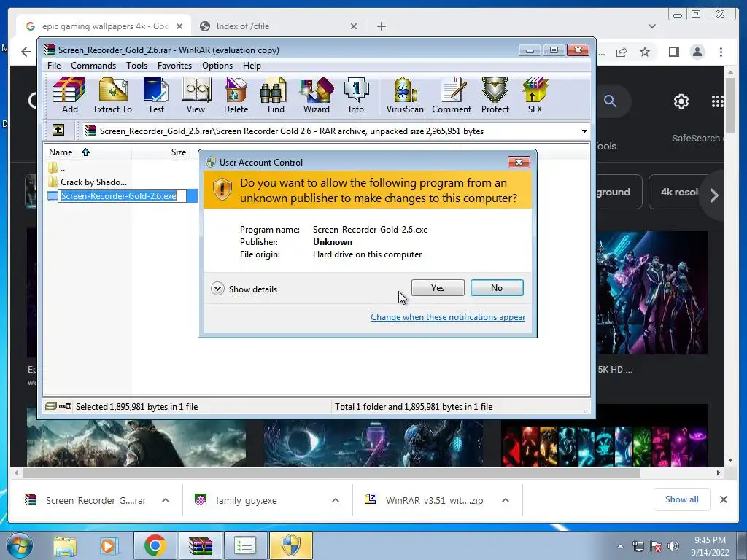Viewport: 747px width, 560px height.
Task: Open the Tools menu in WinRAR
Action: coord(136,65)
